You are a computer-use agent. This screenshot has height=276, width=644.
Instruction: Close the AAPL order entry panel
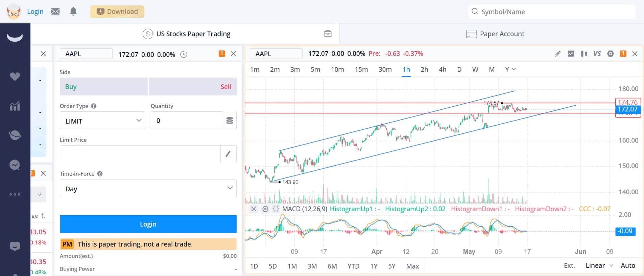coord(233,54)
